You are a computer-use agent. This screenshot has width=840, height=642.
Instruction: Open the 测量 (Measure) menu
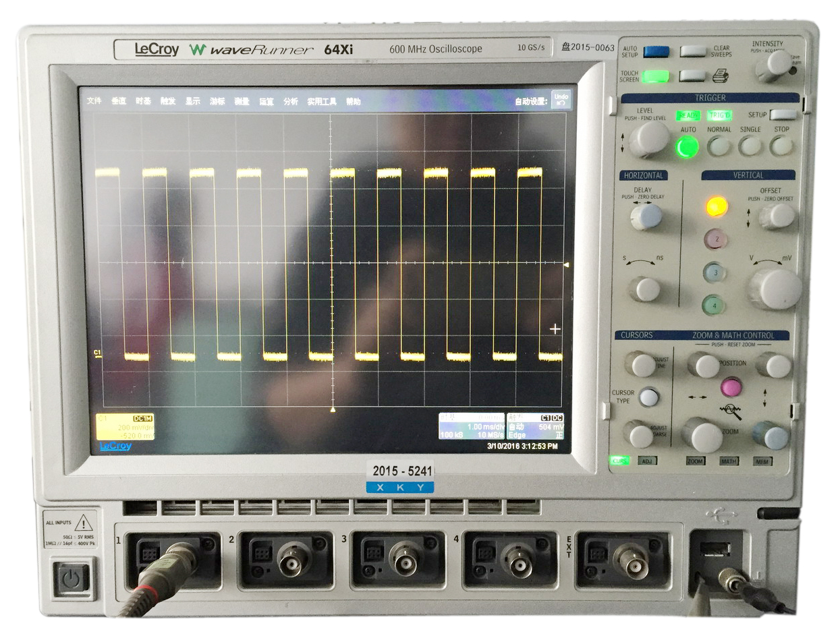click(242, 102)
